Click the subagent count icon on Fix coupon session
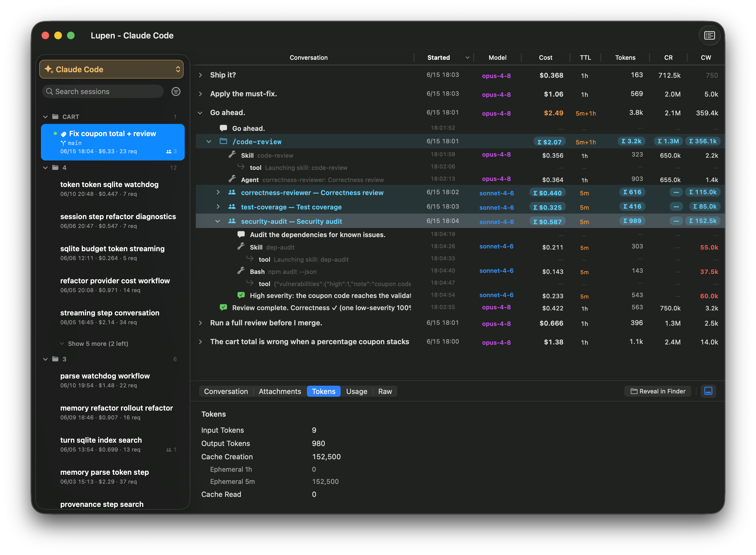Viewport: 756px width, 555px height. 169,152
